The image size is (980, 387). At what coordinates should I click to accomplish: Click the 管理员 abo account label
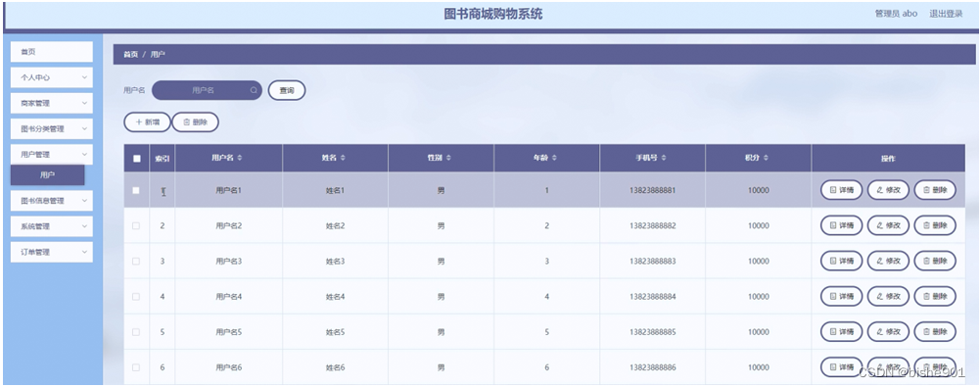[x=896, y=13]
